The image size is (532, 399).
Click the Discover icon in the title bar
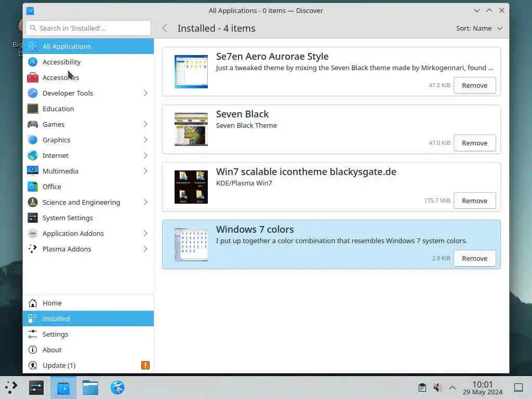click(x=30, y=11)
